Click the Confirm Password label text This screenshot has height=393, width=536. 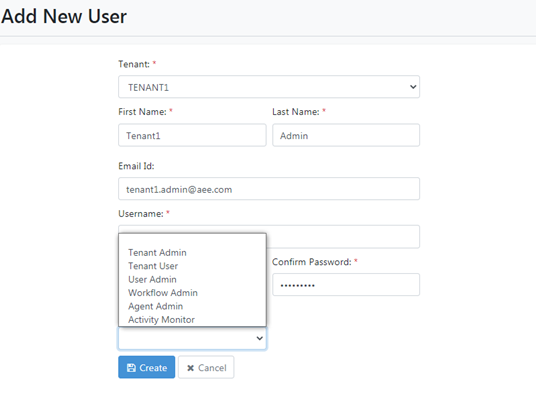(x=312, y=262)
